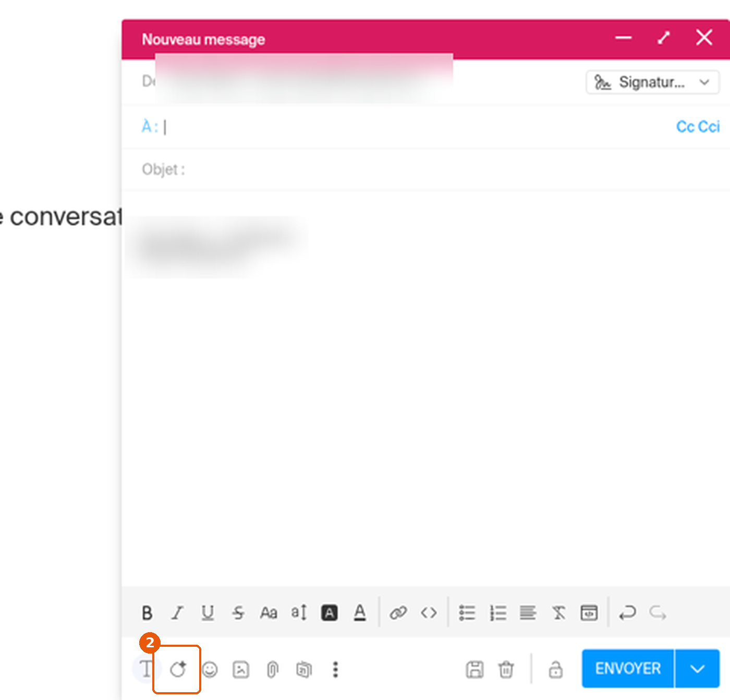Open the font family menu
The height and width of the screenshot is (700, 730).
click(269, 613)
